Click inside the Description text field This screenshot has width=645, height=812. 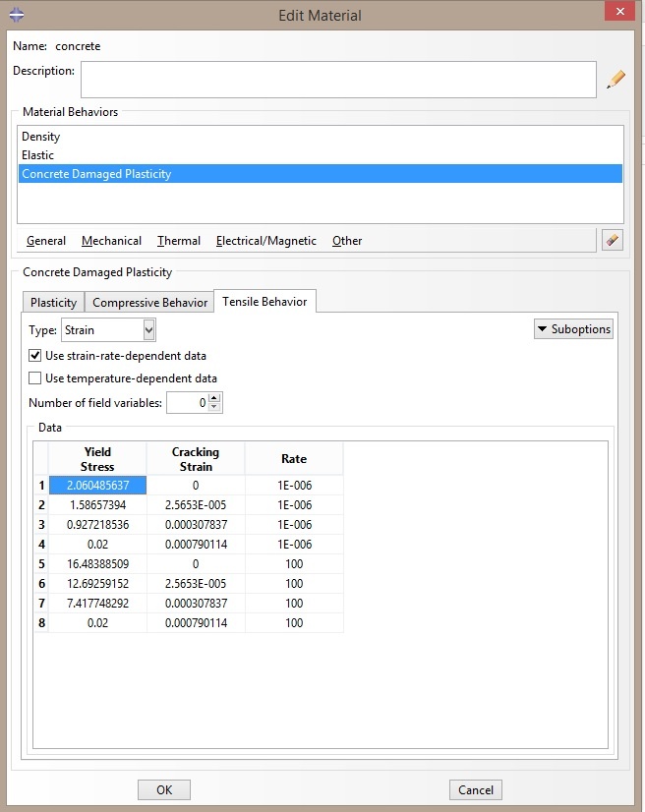coord(338,80)
